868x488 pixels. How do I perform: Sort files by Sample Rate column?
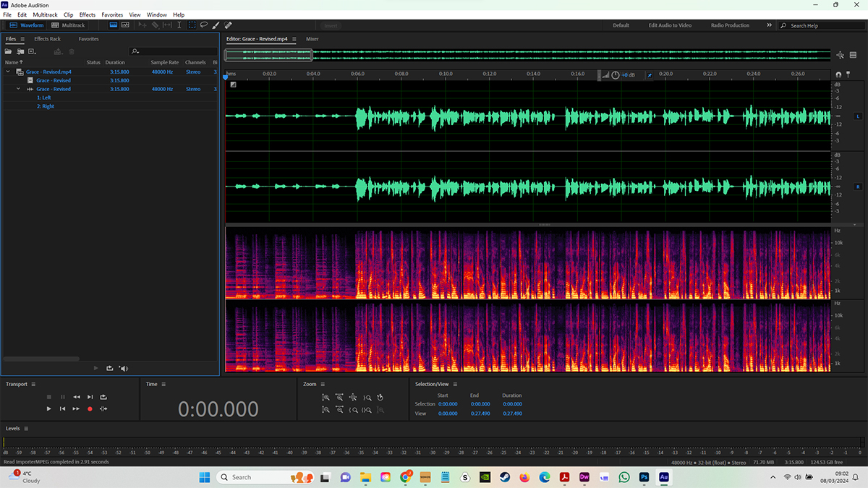coord(164,63)
